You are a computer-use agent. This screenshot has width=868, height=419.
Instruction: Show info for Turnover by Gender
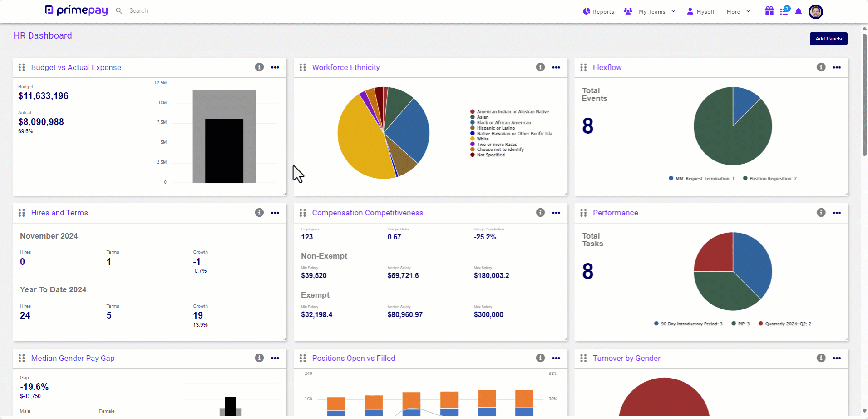[x=821, y=358]
